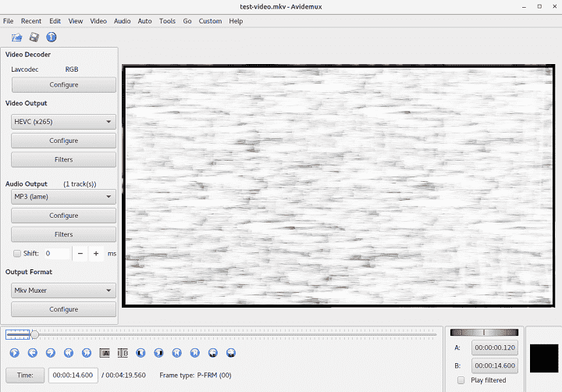Click the timeline slider handle

(34, 335)
